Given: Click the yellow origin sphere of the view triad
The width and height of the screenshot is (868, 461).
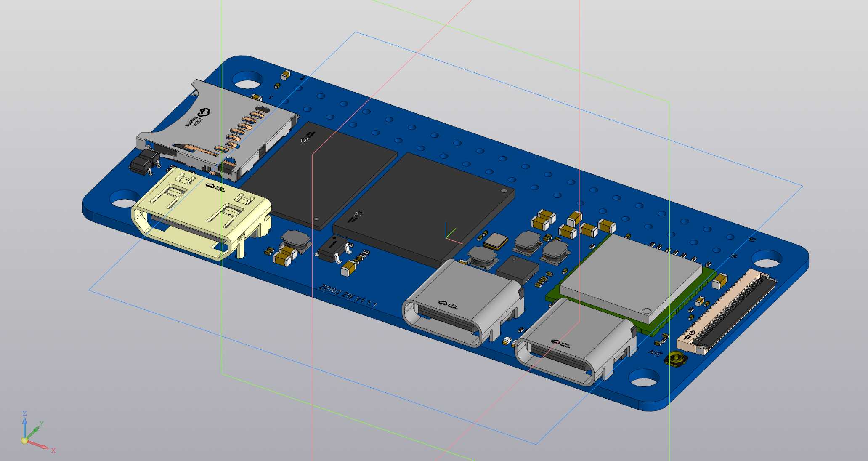Looking at the screenshot, I should 24,441.
